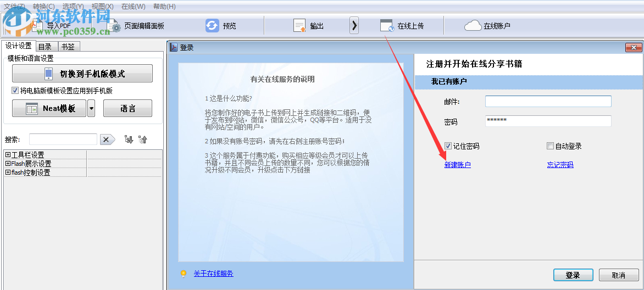Close the 登录 dialog window

pos(634,48)
